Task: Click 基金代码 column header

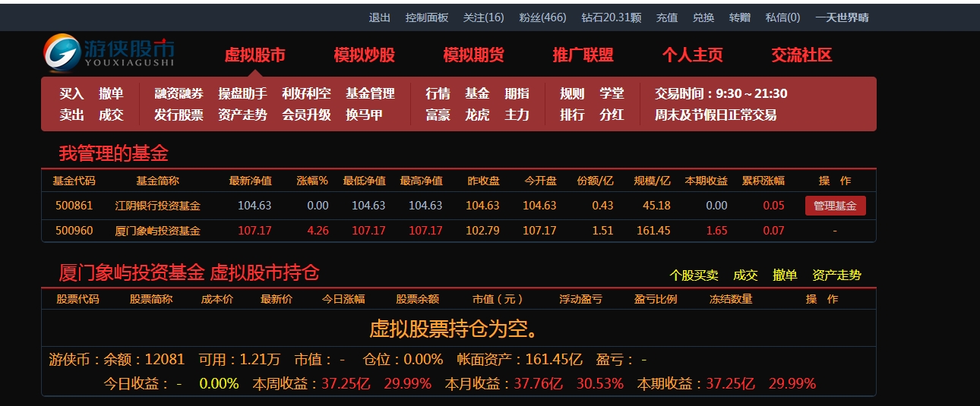Action: tap(74, 181)
